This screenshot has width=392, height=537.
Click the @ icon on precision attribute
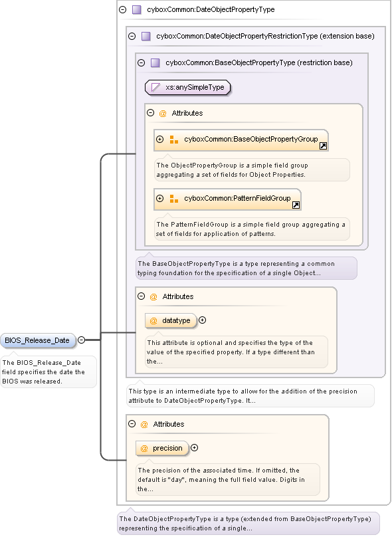pyautogui.click(x=144, y=449)
